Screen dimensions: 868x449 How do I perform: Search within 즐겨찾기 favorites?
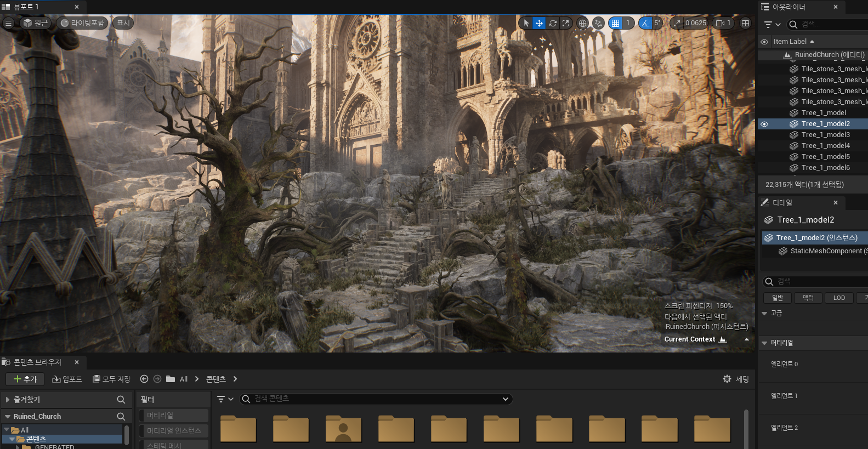point(121,400)
